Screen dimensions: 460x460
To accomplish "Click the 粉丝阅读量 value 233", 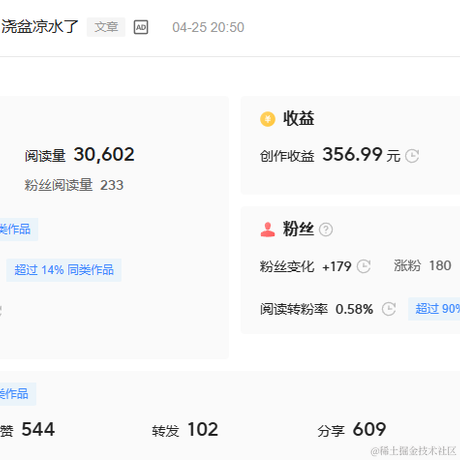I will click(x=112, y=185).
